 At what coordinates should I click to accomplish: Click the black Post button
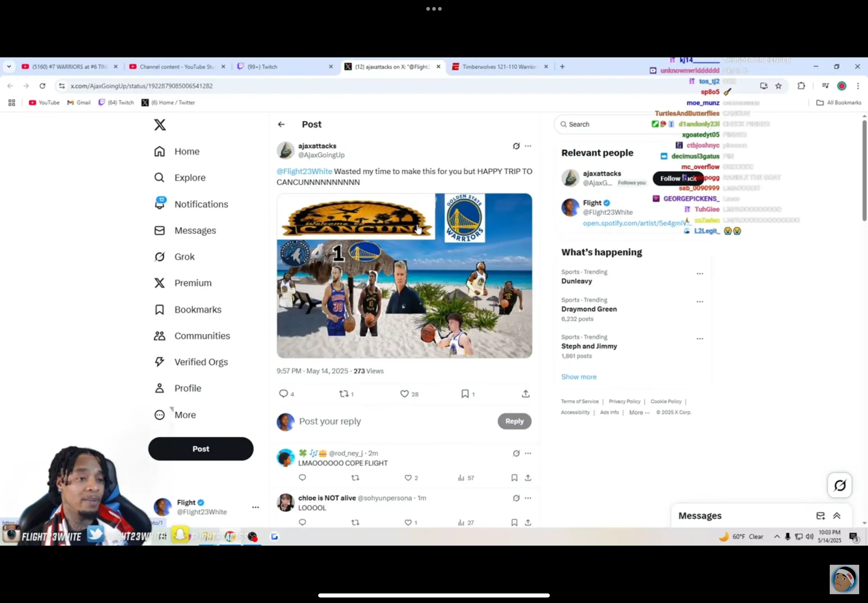coord(201,449)
